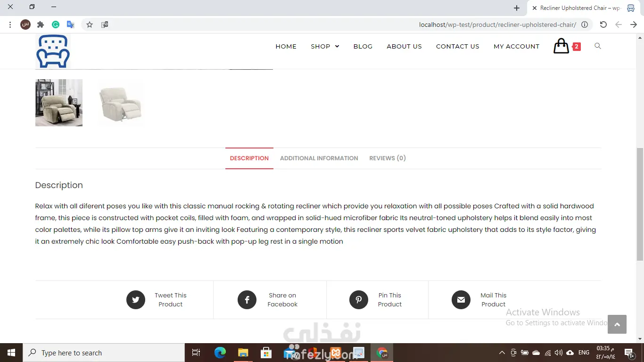Open the MY ACCOUNT page
Viewport: 644px width, 362px height.
pyautogui.click(x=516, y=46)
